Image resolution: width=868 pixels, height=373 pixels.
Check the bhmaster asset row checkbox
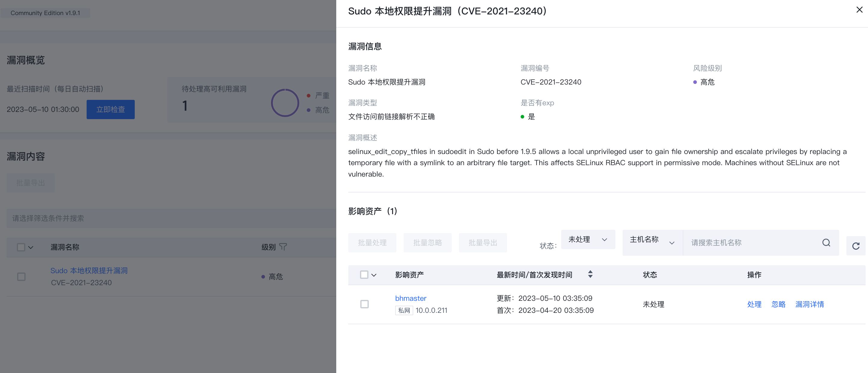[x=364, y=304]
